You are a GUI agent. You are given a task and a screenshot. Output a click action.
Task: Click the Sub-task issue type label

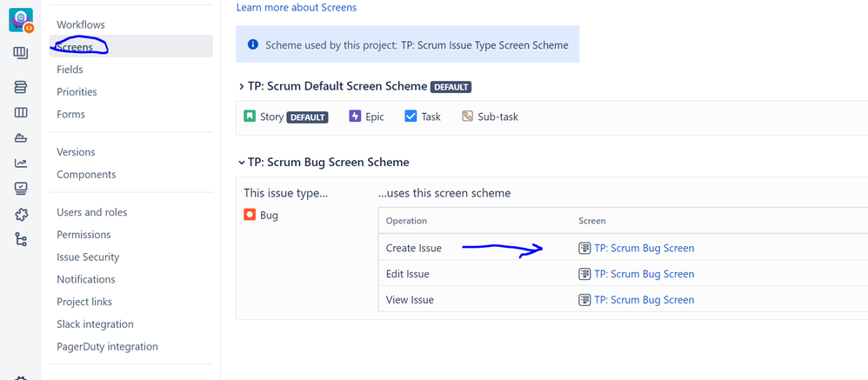coord(498,117)
